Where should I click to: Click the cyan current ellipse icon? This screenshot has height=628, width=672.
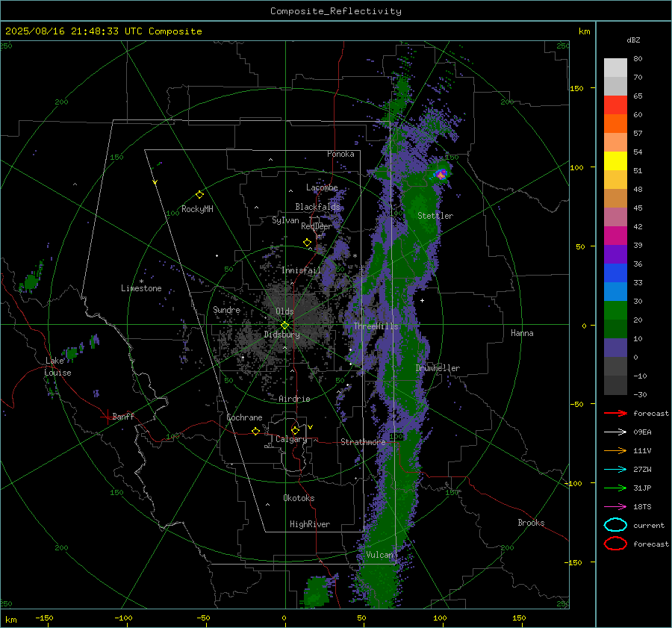pyautogui.click(x=615, y=525)
